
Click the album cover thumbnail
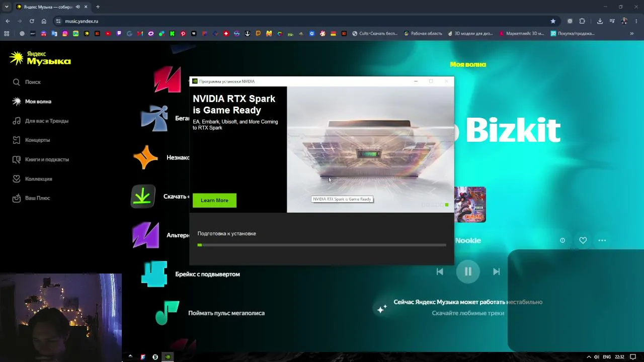pos(470,205)
